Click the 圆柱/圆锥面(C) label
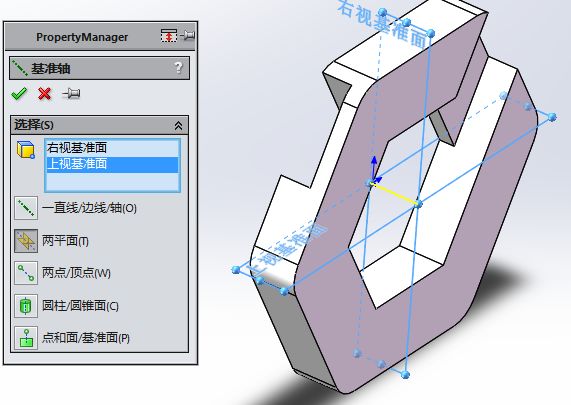This screenshot has width=571, height=405. 80,306
